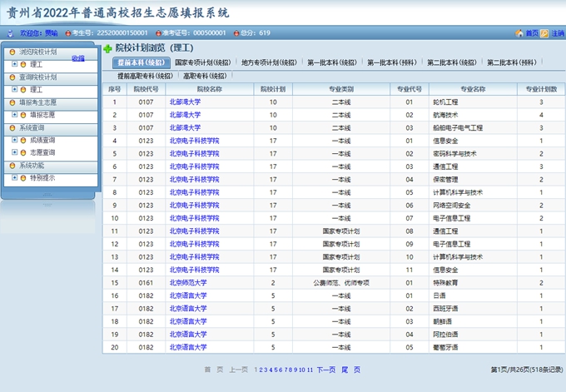
Task: Open the 高职专科(统招) tab
Action: pos(205,76)
